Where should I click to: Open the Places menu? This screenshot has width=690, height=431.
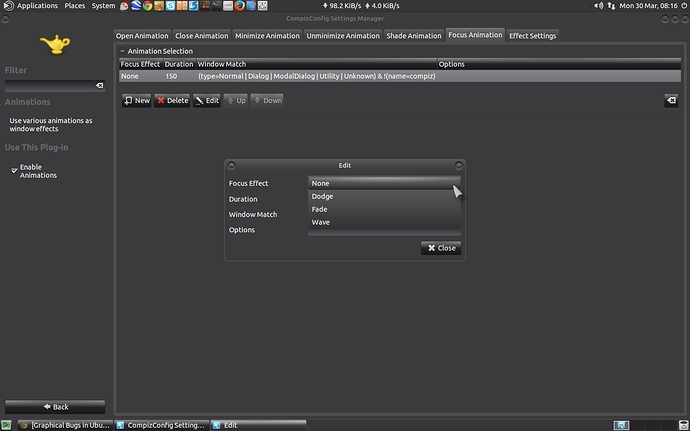coord(75,6)
